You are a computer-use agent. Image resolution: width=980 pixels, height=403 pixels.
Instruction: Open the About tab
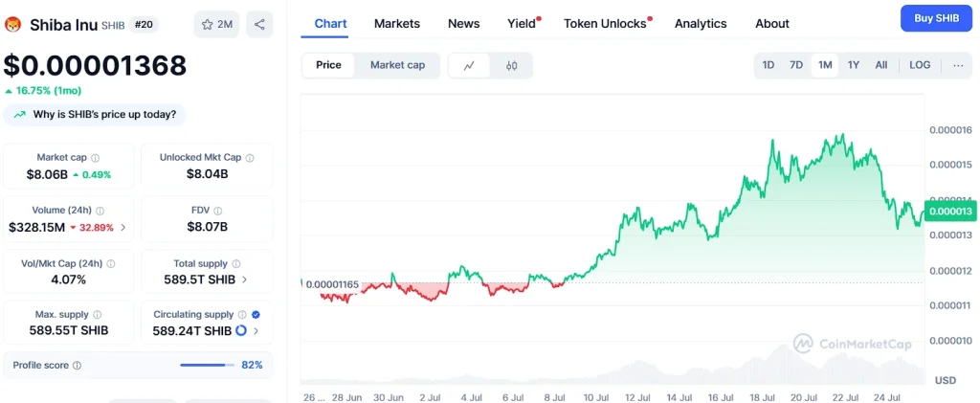coord(772,24)
